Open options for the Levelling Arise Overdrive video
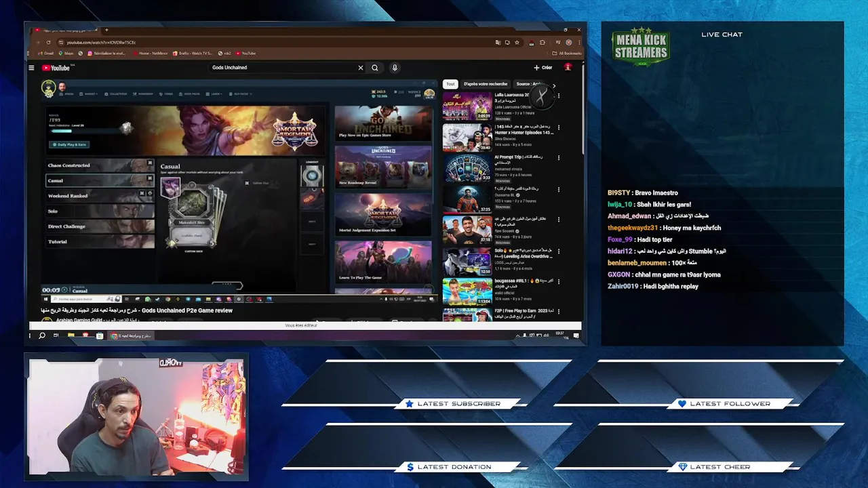 click(559, 251)
